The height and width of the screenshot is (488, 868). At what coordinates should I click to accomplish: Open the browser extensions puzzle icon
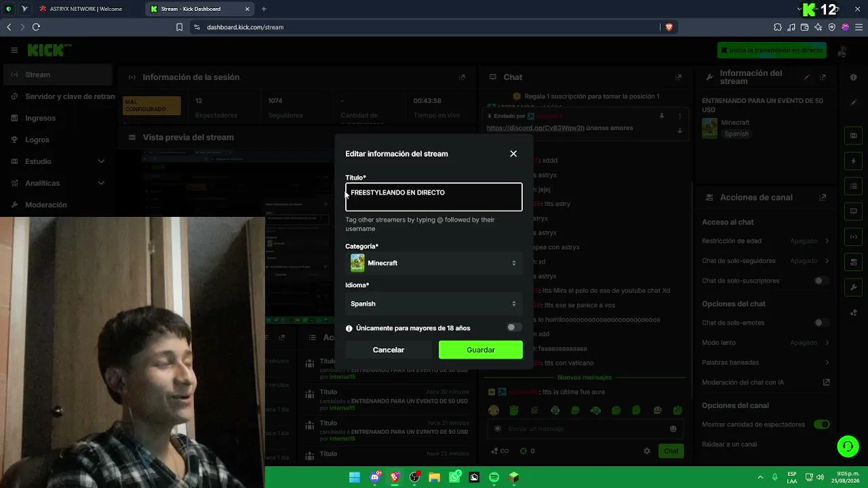click(x=778, y=27)
